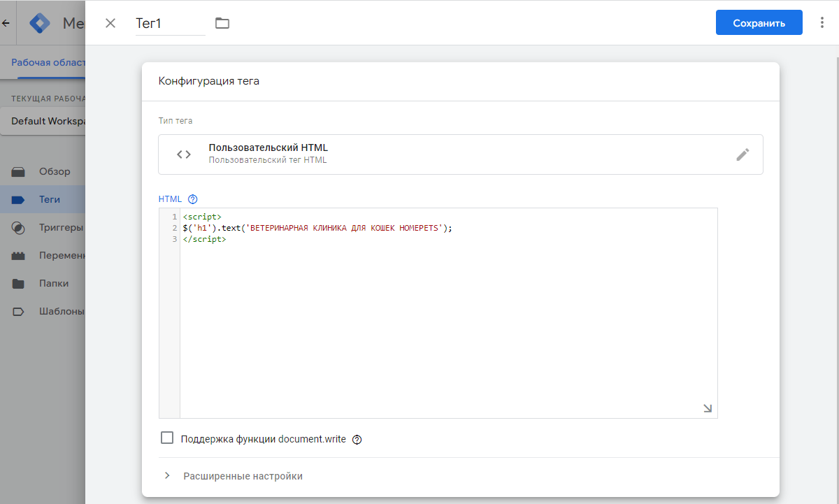
Task: Click the Тег1 tag name field
Action: [171, 24]
